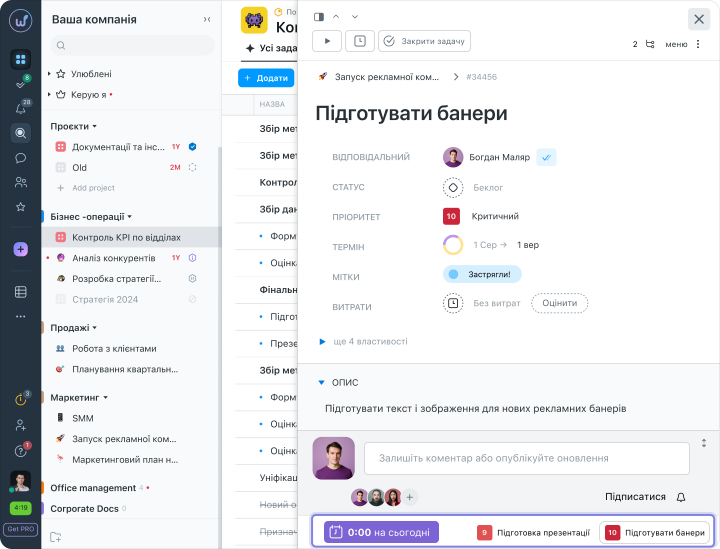Collapse the ОПИС section
This screenshot has width=720, height=549.
point(322,382)
